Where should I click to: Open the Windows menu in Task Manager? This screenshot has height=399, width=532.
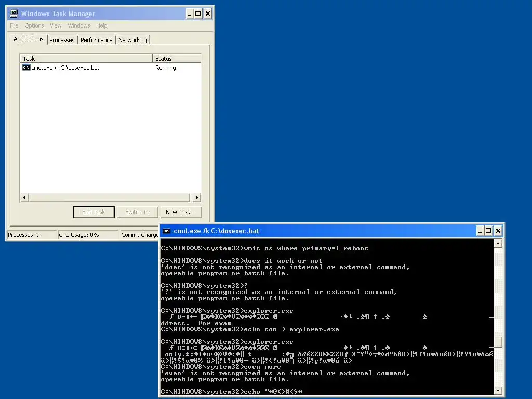click(79, 25)
